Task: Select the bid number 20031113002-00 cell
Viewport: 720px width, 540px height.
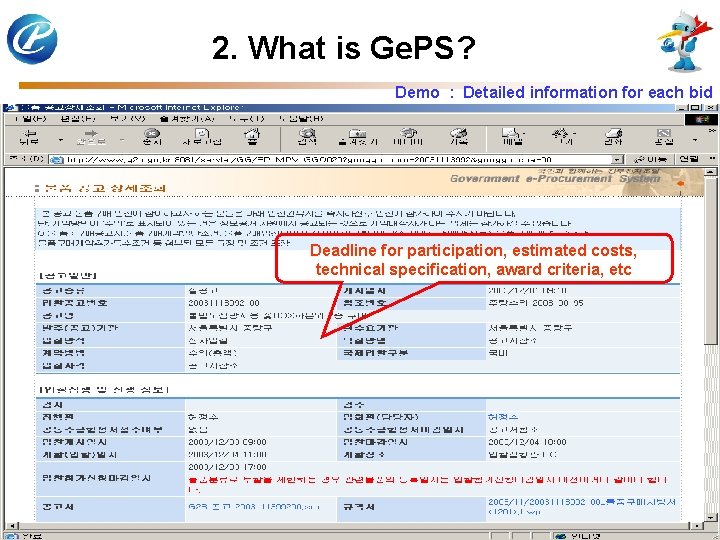Action: pos(224,303)
